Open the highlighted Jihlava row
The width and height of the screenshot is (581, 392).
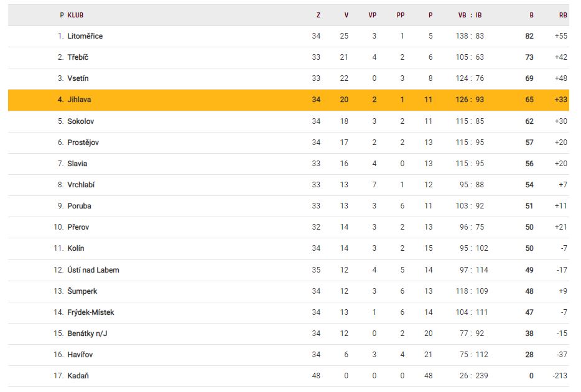tap(80, 100)
